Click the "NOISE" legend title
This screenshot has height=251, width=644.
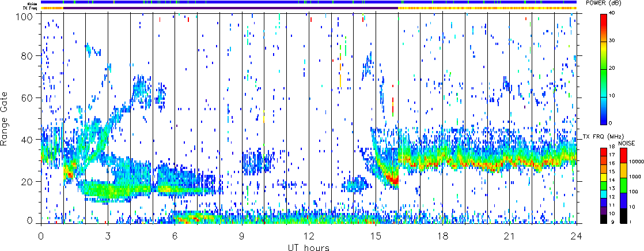(x=627, y=143)
